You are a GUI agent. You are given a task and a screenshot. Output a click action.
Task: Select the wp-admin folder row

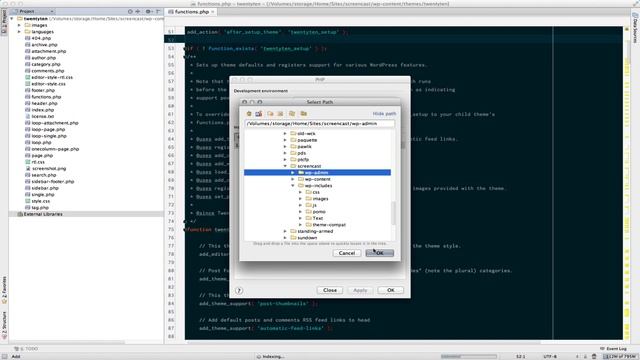317,173
